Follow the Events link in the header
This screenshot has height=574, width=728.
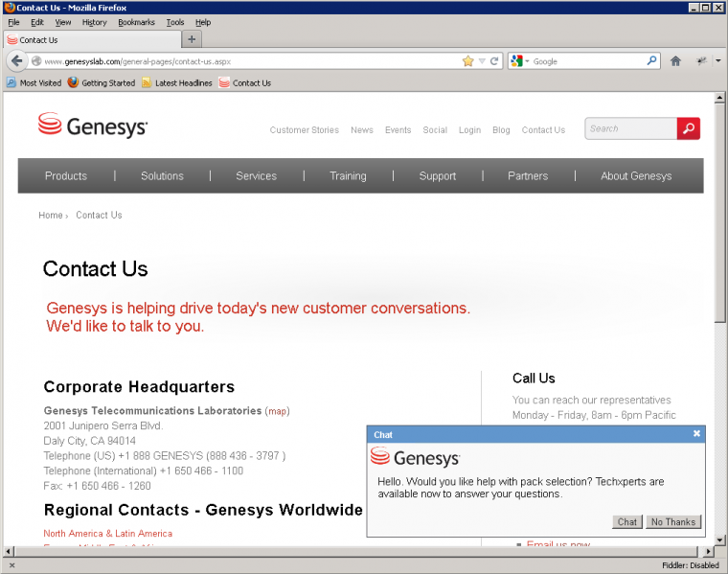398,130
